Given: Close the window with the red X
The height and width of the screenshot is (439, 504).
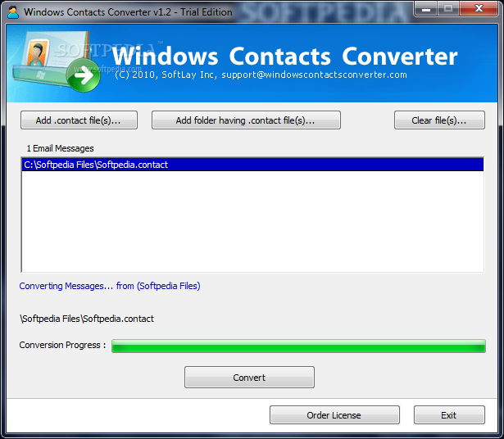Looking at the screenshot, I should (479, 9).
